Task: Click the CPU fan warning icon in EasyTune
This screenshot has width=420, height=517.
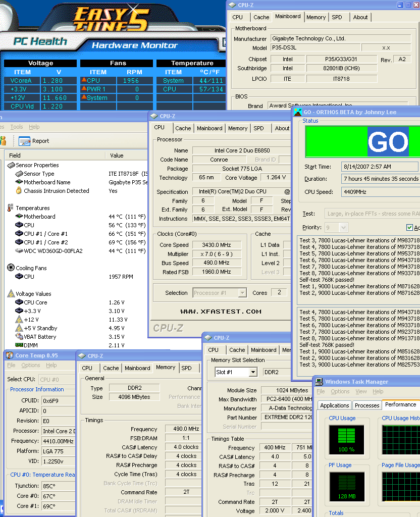Action: pyautogui.click(x=84, y=80)
